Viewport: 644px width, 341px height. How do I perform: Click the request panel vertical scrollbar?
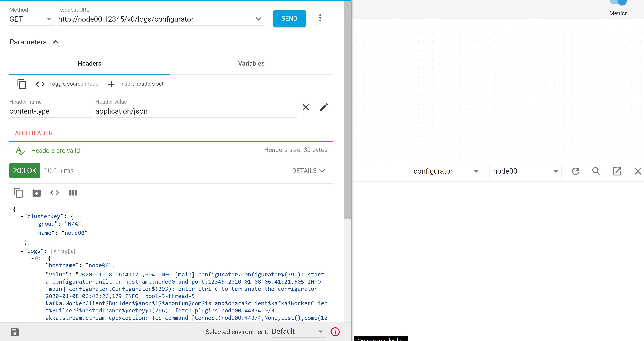click(348, 110)
